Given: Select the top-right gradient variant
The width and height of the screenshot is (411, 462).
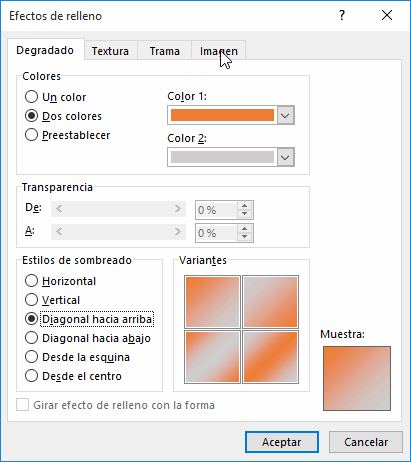Looking at the screenshot, I should [x=270, y=302].
